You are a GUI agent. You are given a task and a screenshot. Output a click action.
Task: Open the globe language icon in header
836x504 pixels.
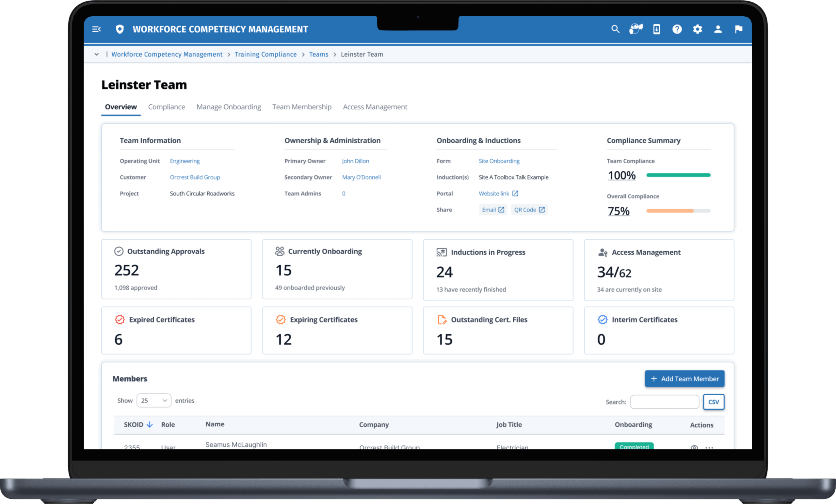(x=635, y=29)
